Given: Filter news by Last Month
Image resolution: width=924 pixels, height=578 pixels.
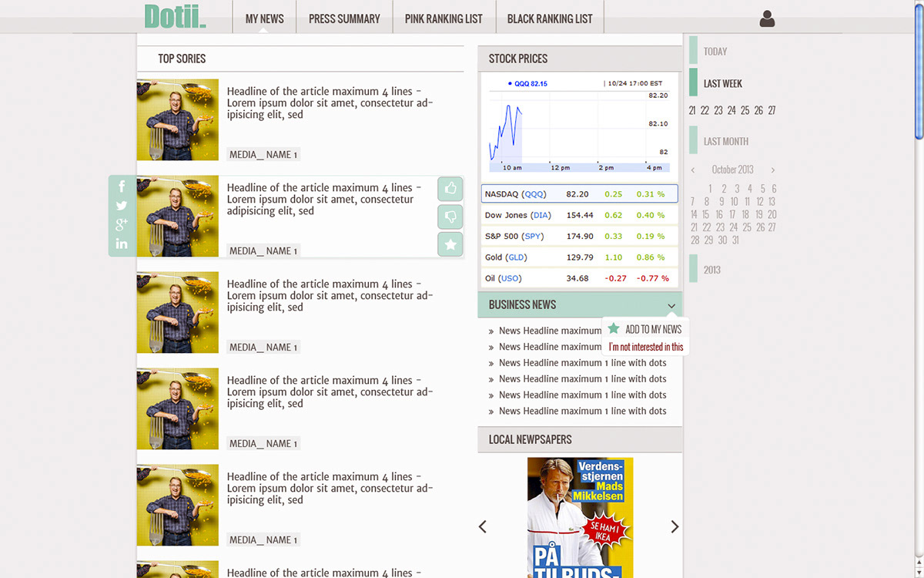Looking at the screenshot, I should (725, 141).
